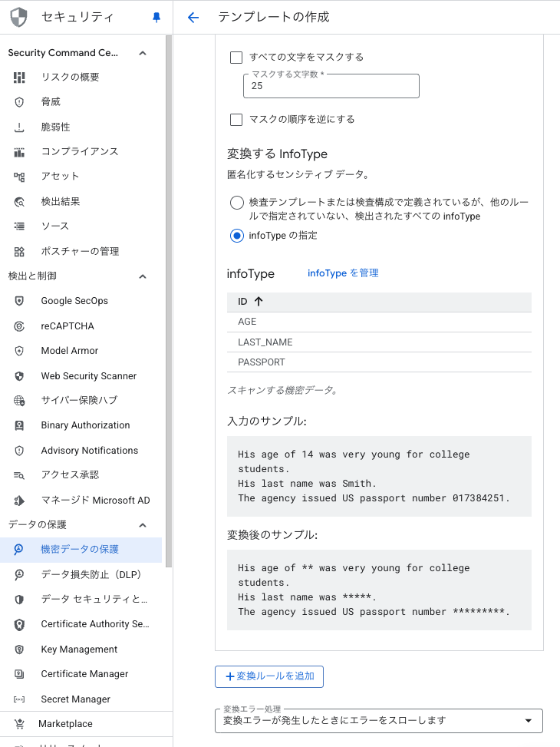Click the ソース list icon

(19, 226)
